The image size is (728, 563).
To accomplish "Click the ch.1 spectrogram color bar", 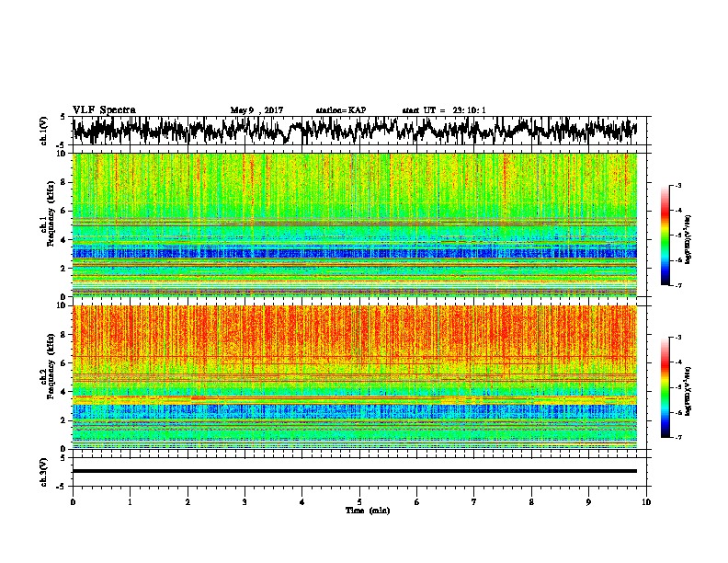I will click(x=665, y=236).
